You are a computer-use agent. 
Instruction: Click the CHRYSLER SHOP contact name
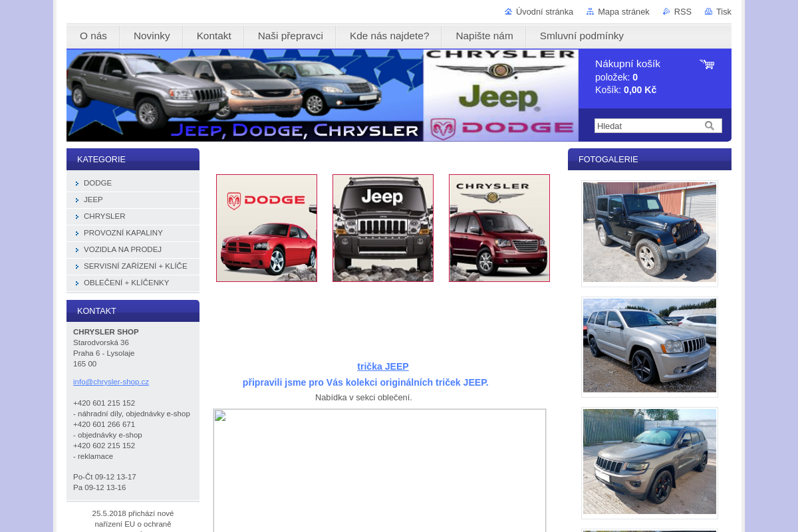click(106, 332)
